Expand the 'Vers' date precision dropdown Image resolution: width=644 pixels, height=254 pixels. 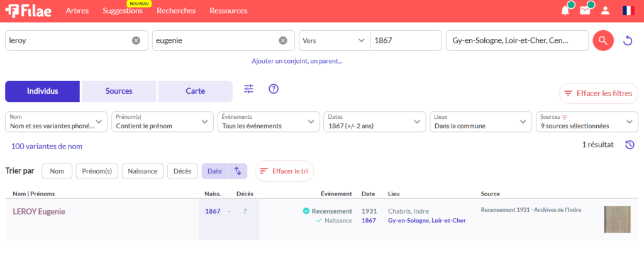334,41
